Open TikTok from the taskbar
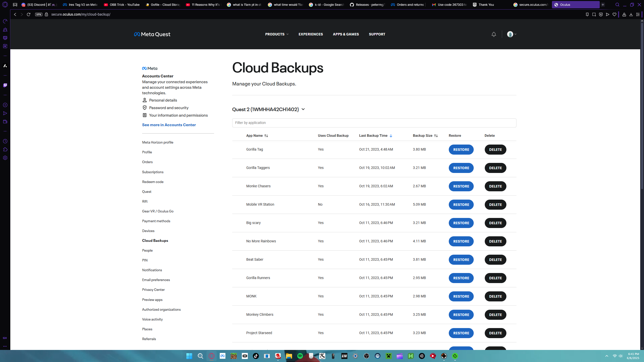Viewport: 644px width, 362px height. tap(256, 356)
